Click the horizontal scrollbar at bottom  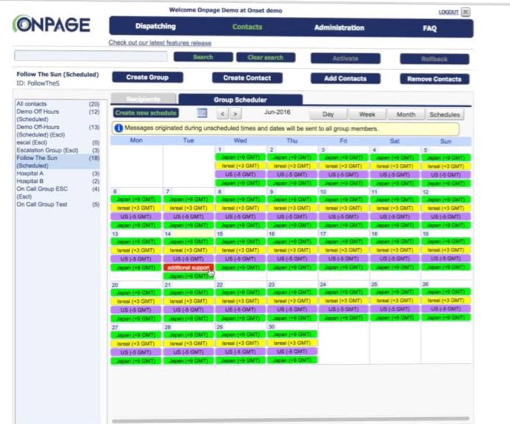291,420
